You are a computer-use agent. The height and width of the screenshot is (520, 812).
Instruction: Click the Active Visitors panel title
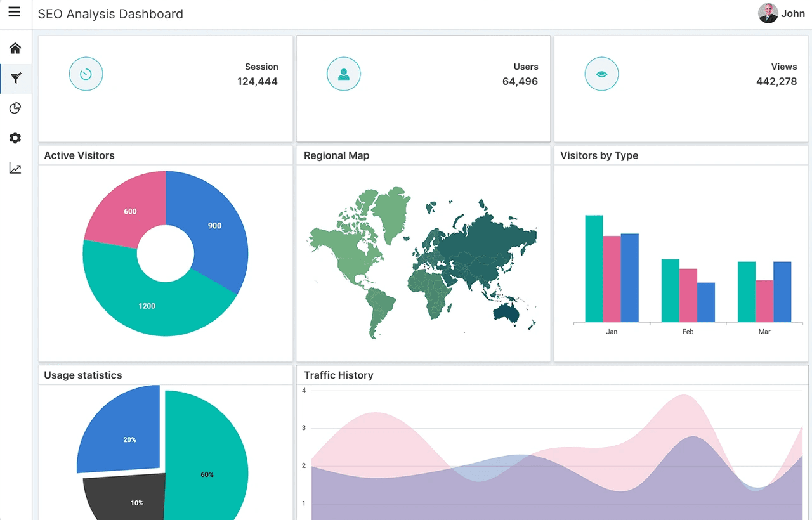tap(79, 155)
